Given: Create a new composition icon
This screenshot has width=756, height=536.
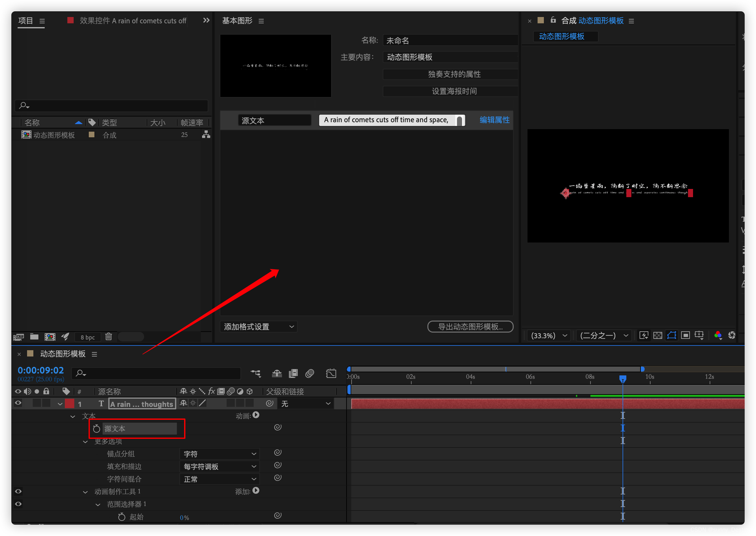Looking at the screenshot, I should [50, 337].
